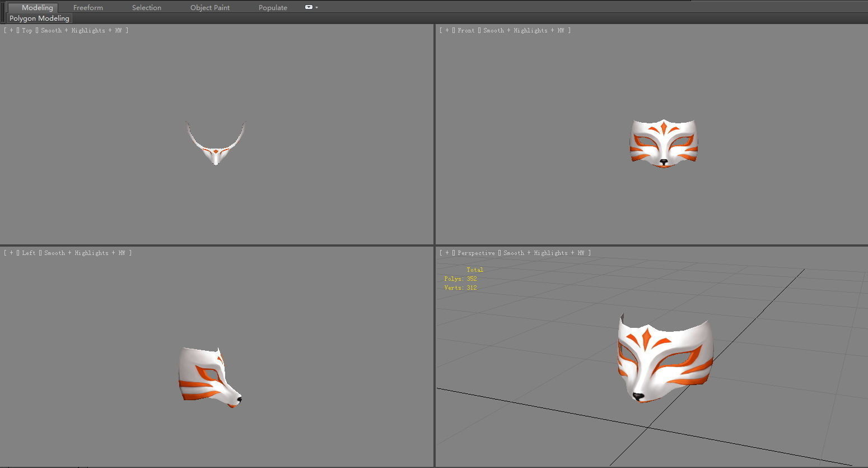This screenshot has width=868, height=468.
Task: Open the Top point-of-view viewport label menu
Action: click(x=26, y=30)
